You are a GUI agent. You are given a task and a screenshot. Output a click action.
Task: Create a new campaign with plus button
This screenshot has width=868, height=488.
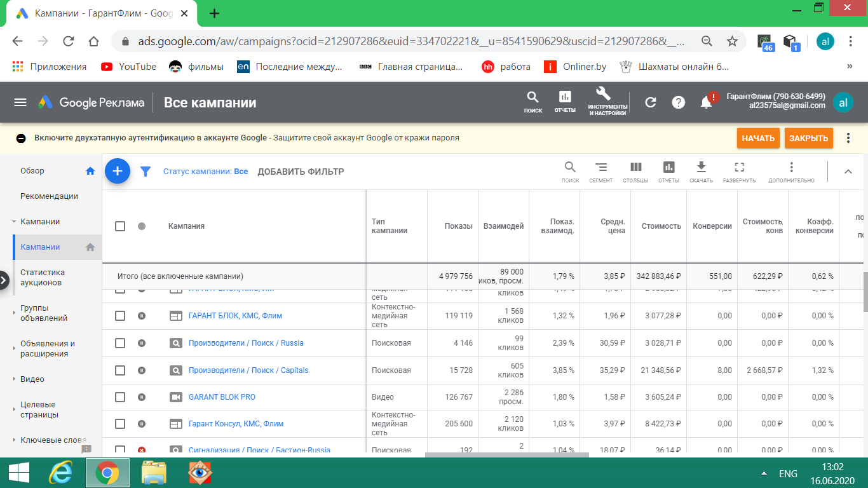(117, 171)
